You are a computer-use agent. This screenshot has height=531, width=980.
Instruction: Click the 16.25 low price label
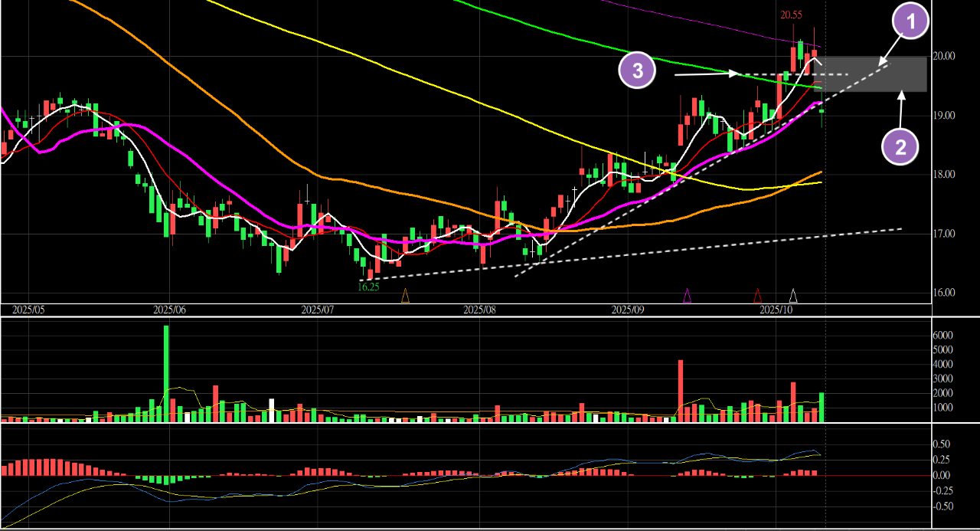click(368, 287)
